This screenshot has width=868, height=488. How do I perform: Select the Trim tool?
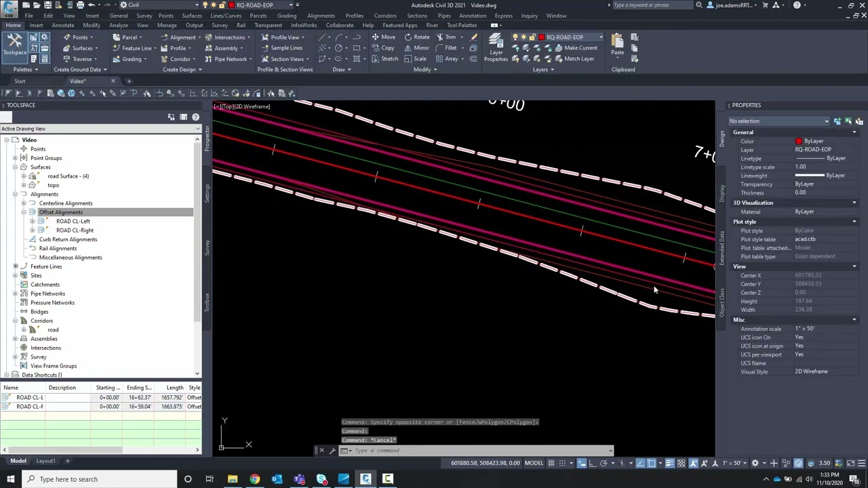[x=446, y=37]
